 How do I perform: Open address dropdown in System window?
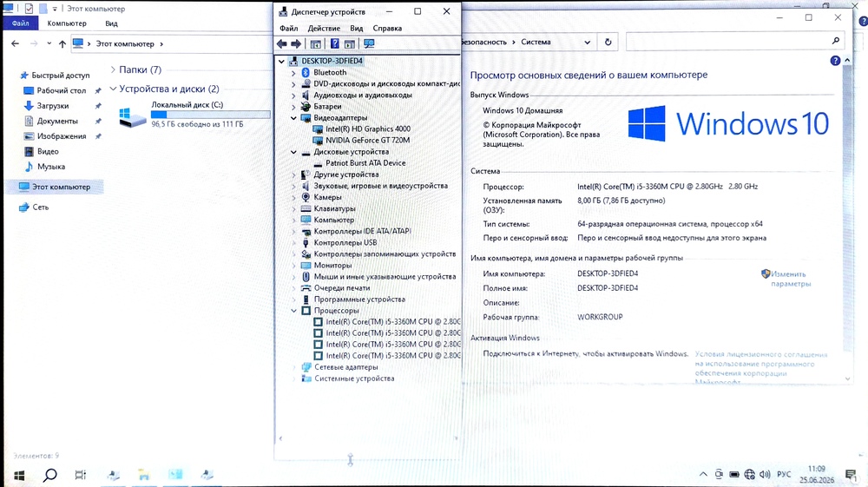[x=588, y=42]
